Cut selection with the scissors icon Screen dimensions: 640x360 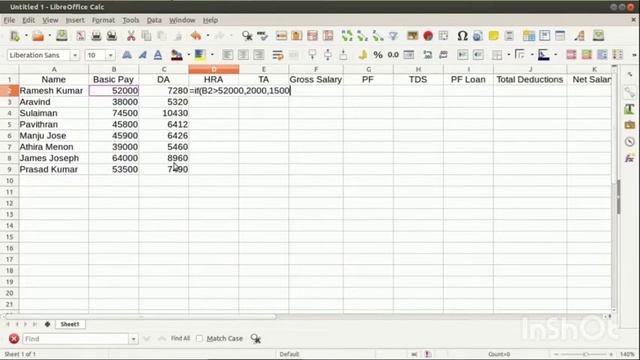[131, 36]
